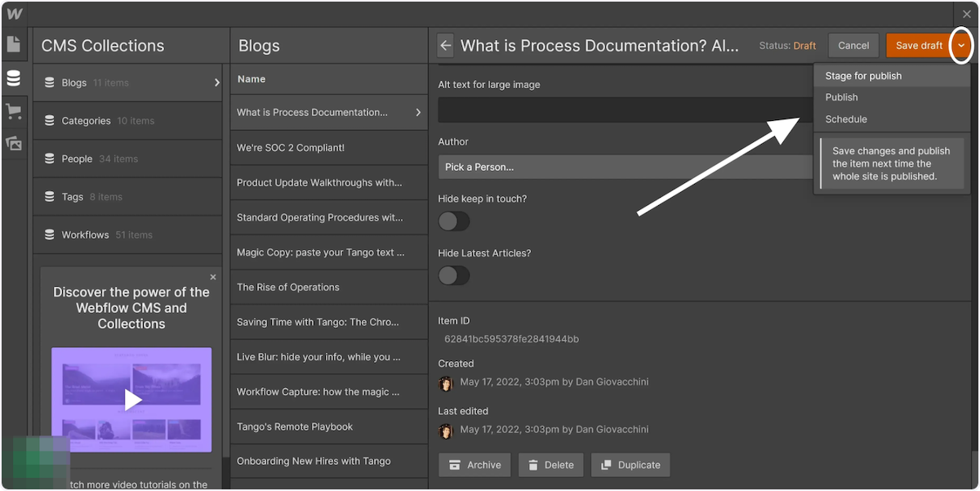
Task: Click the Alt text for large image field
Action: point(626,109)
